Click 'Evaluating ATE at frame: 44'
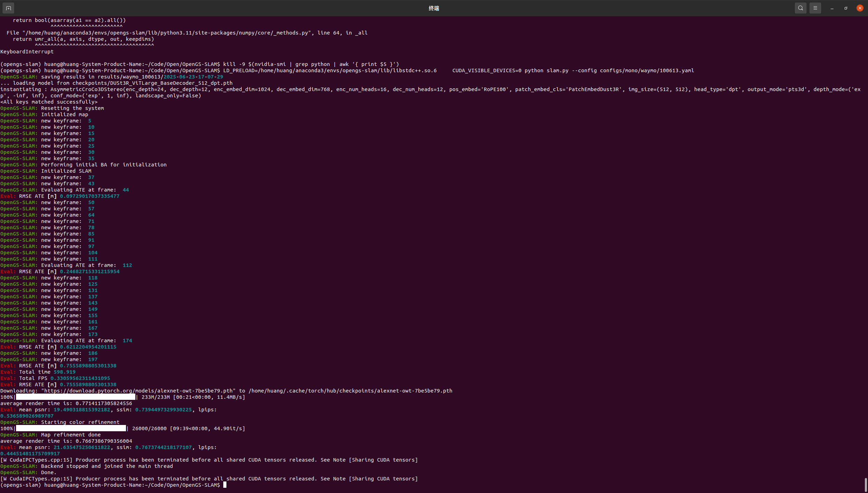The image size is (868, 493). 85,190
